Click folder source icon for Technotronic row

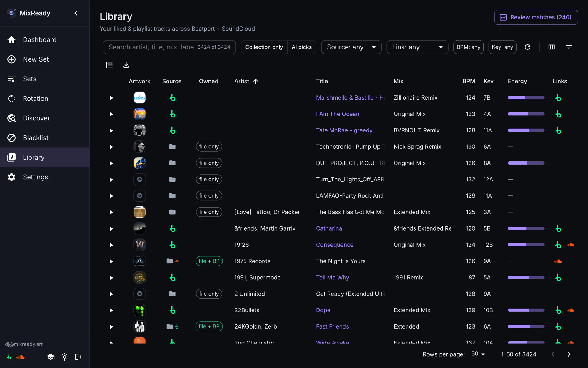[172, 147]
